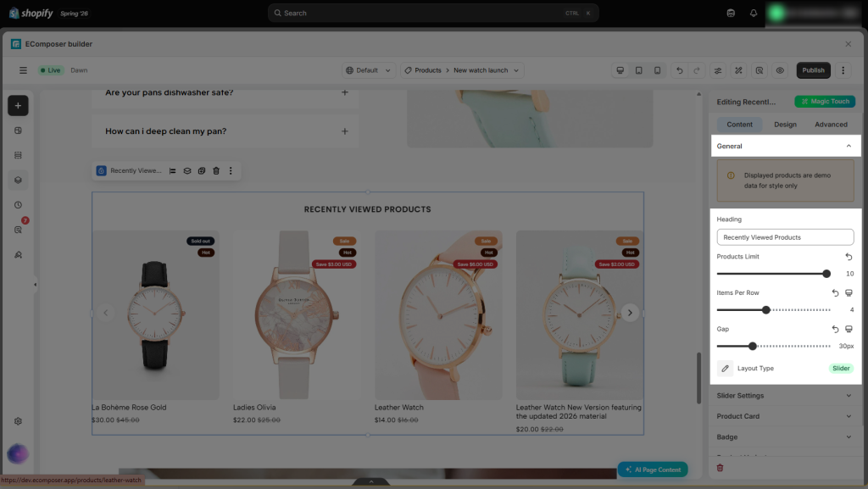The height and width of the screenshot is (489, 868).
Task: Open the Advanced tab
Action: 831,125
